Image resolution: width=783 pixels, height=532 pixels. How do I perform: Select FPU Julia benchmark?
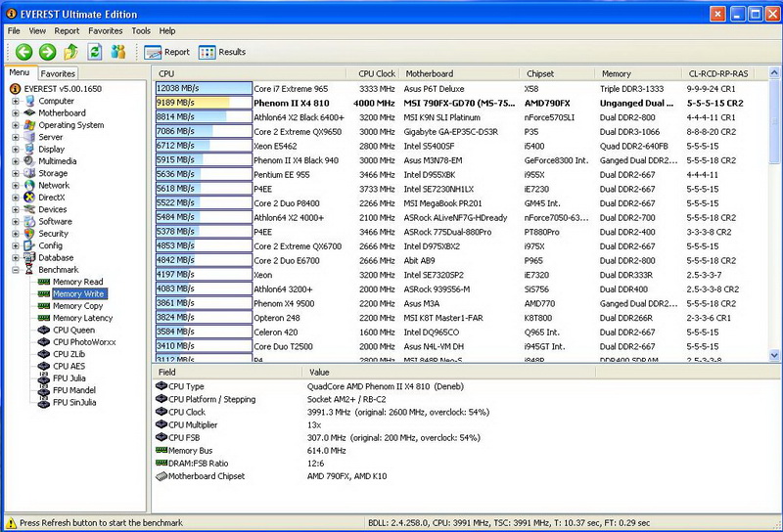69,378
